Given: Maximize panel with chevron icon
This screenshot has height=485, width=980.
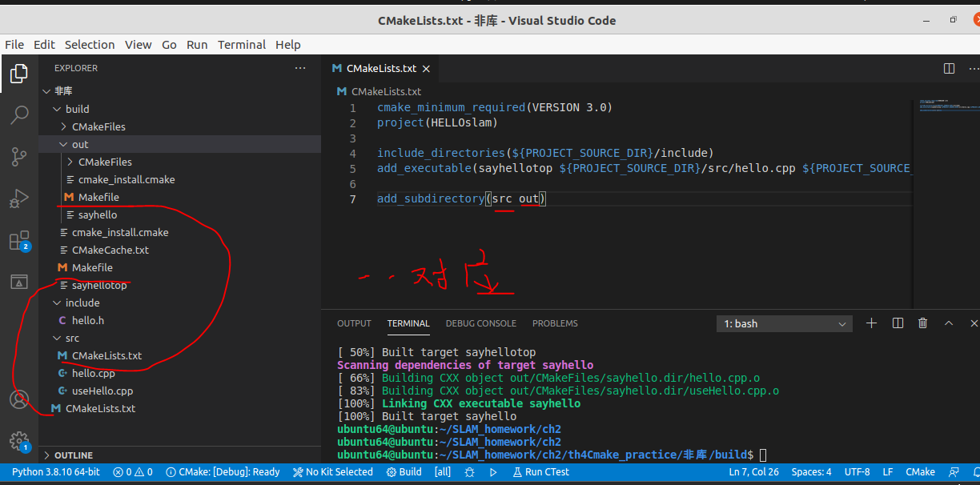Looking at the screenshot, I should coord(949,323).
